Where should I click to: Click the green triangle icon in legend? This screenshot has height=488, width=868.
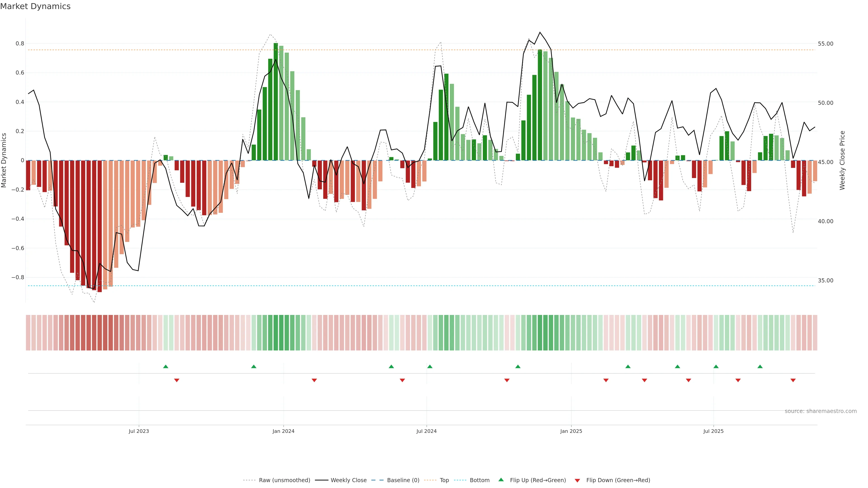point(501,480)
